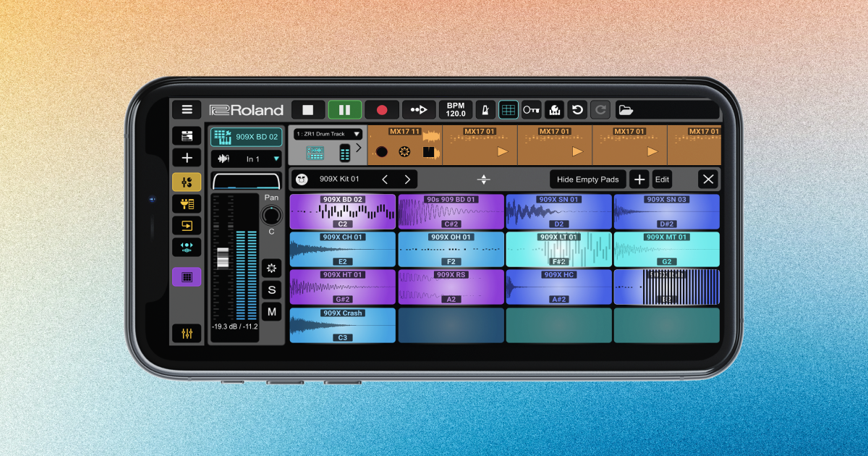Open the ZR1 Drum Track dropdown
The image size is (868, 456).
pyautogui.click(x=328, y=134)
